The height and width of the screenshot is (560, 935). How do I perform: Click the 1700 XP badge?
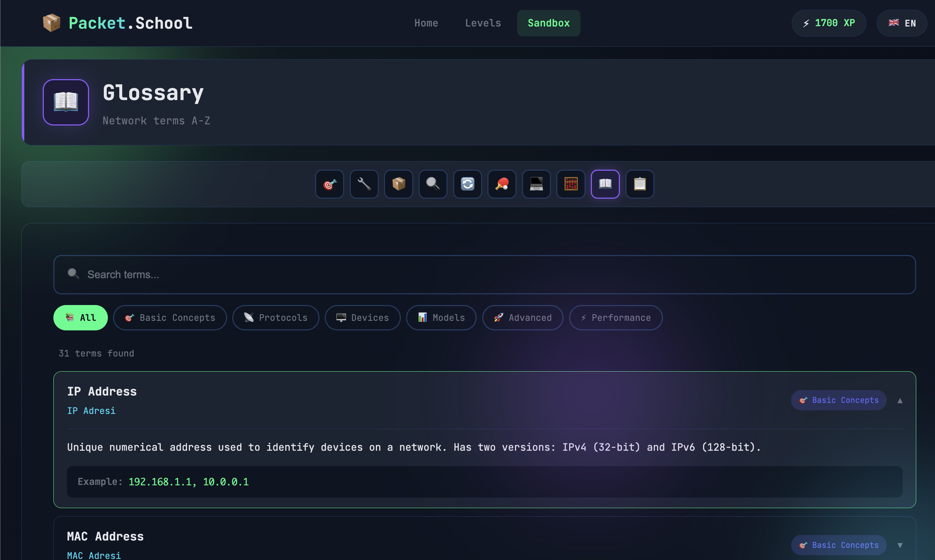[x=829, y=24]
